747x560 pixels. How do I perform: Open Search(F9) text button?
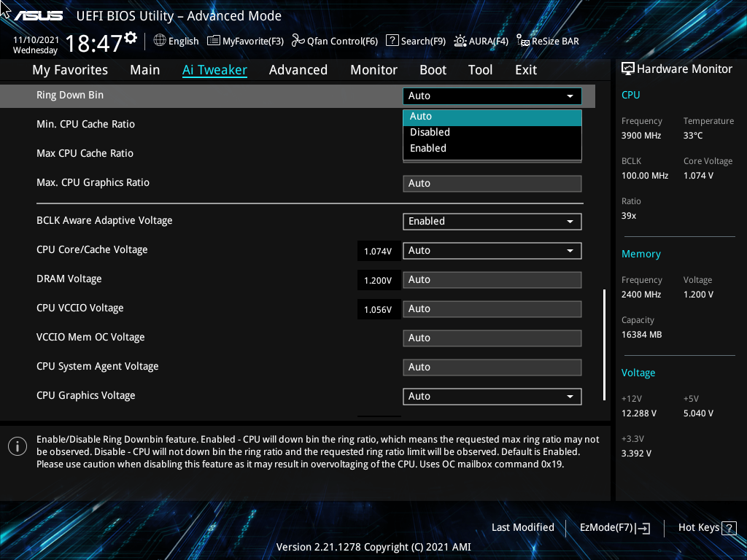pyautogui.click(x=423, y=42)
